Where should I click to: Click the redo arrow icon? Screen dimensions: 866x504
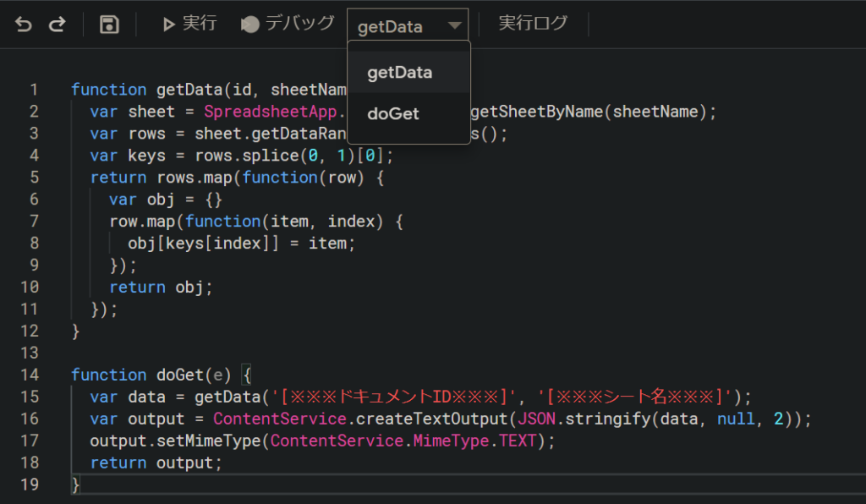click(x=57, y=25)
